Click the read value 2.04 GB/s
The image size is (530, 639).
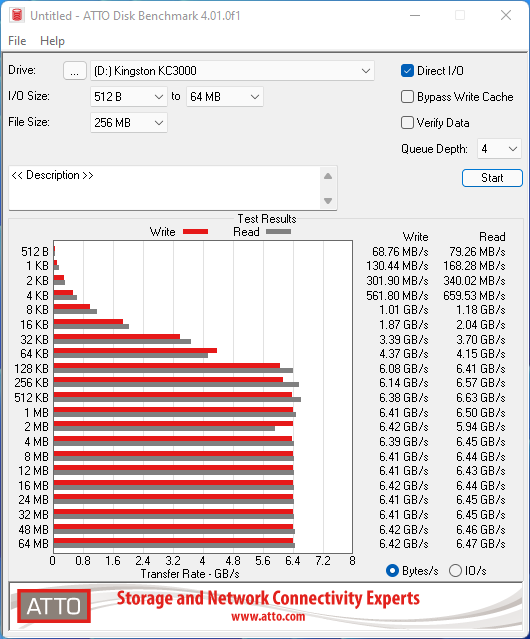coord(481,325)
